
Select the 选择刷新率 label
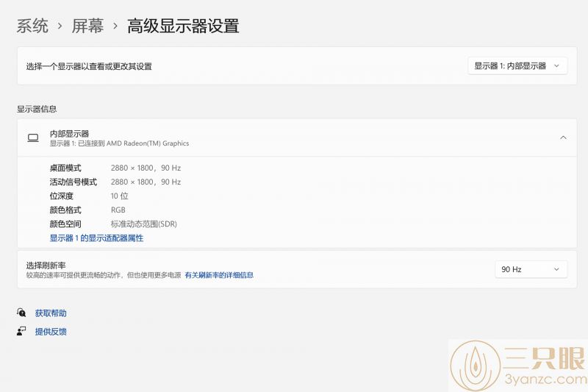point(46,266)
